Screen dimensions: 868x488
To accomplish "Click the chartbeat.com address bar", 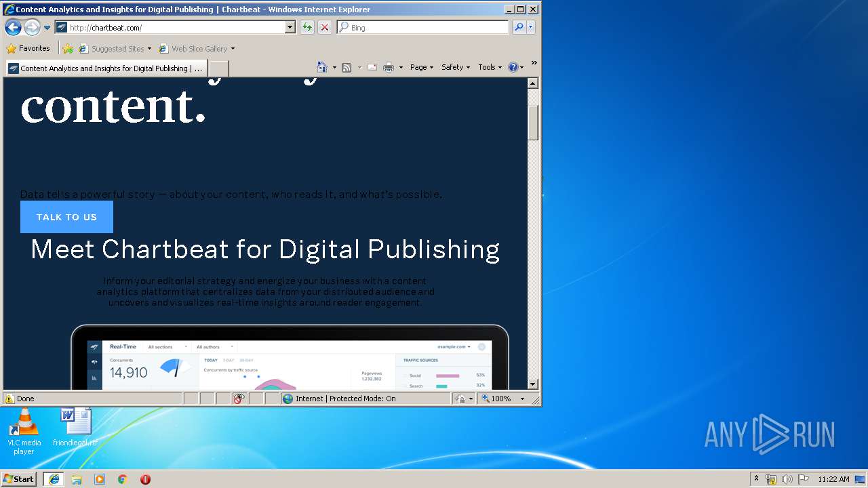I will (x=176, y=27).
